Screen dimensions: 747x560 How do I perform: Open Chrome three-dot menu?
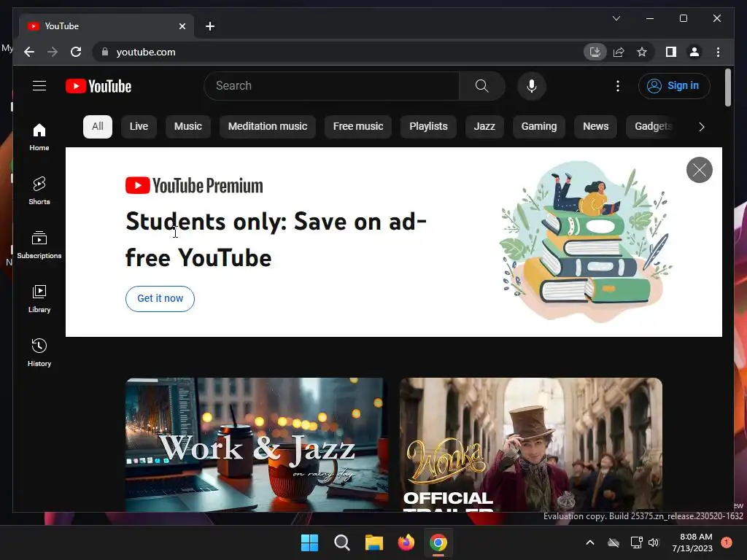point(718,52)
